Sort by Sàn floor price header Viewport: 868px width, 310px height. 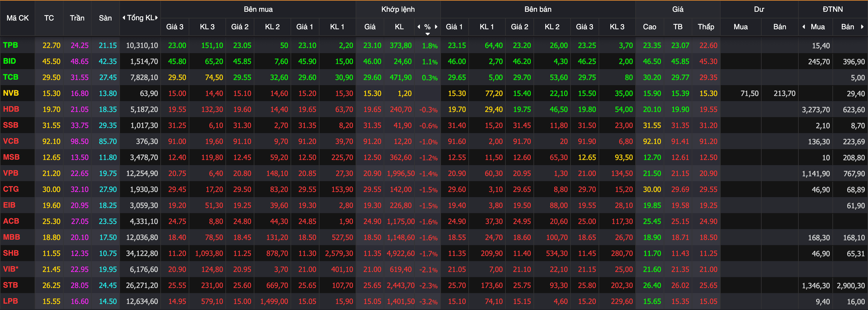[105, 18]
